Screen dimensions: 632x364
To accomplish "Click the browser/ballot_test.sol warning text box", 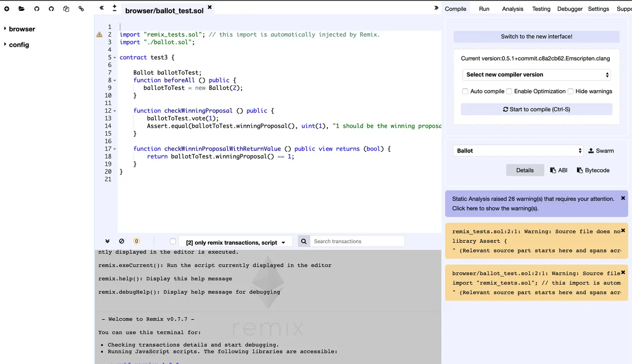I will click(x=537, y=283).
